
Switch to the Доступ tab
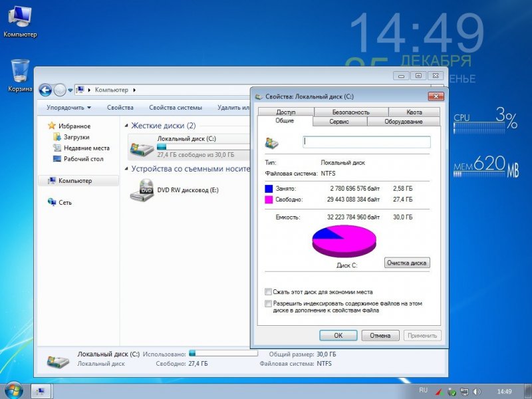[286, 112]
